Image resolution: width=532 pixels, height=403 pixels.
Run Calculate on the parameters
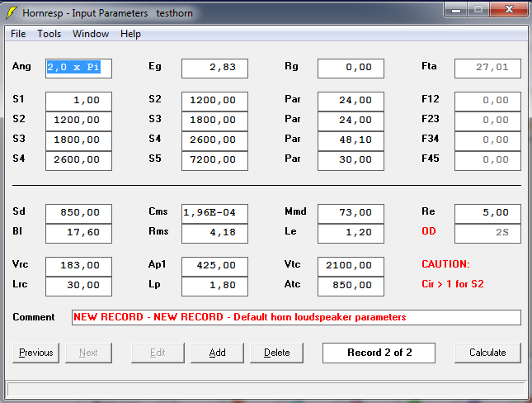tap(487, 353)
